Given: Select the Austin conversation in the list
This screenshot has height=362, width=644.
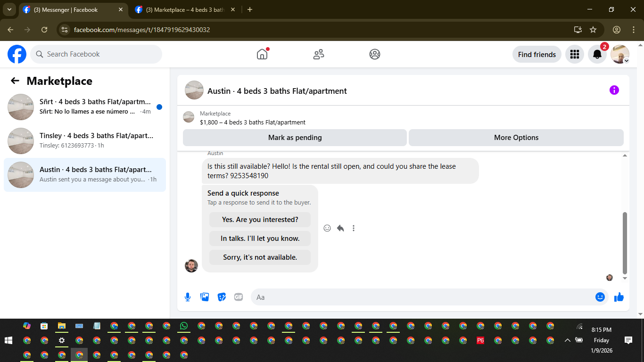Looking at the screenshot, I should click(85, 175).
